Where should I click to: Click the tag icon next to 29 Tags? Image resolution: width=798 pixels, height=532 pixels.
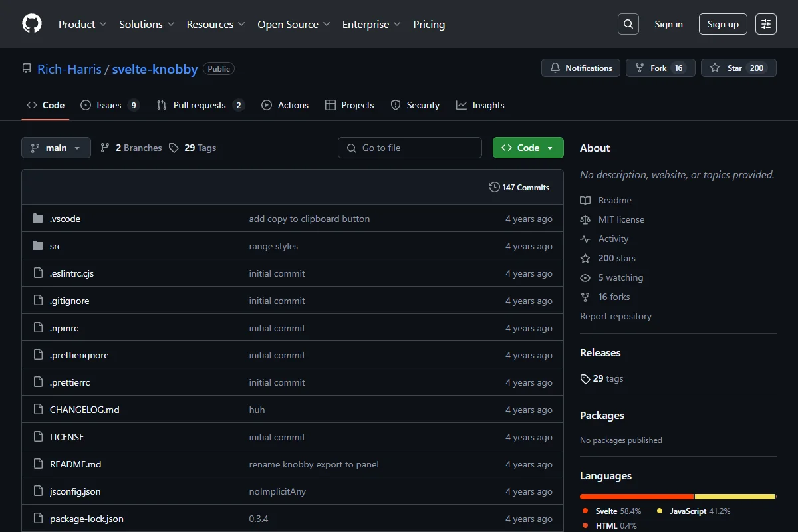[174, 148]
